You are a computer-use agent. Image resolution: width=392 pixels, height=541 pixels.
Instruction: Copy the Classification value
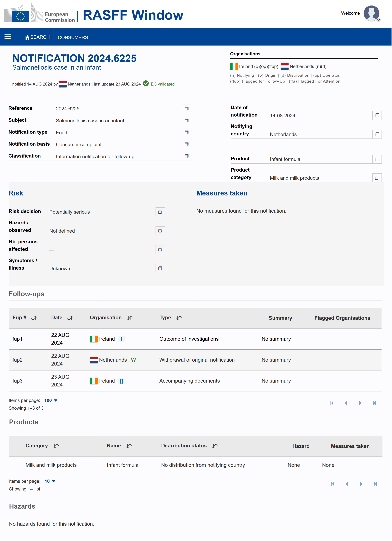[186, 156]
